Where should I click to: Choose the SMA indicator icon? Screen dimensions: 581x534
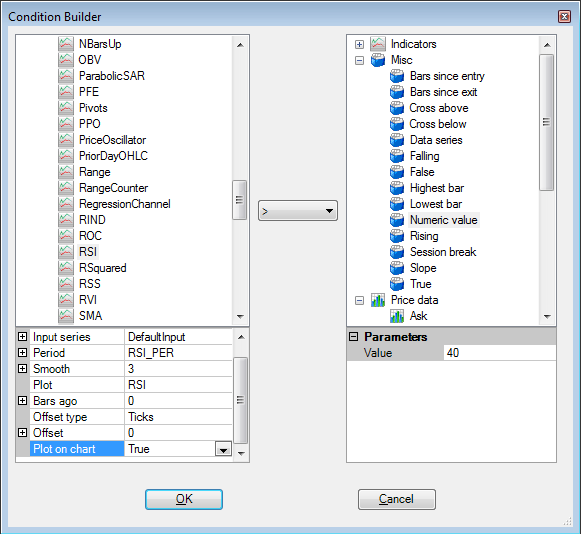(x=66, y=316)
